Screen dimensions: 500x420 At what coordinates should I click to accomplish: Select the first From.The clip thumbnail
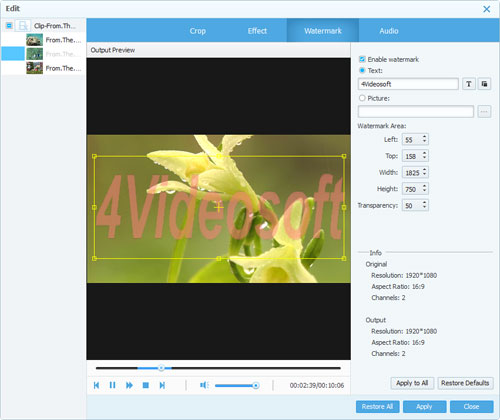coord(35,40)
